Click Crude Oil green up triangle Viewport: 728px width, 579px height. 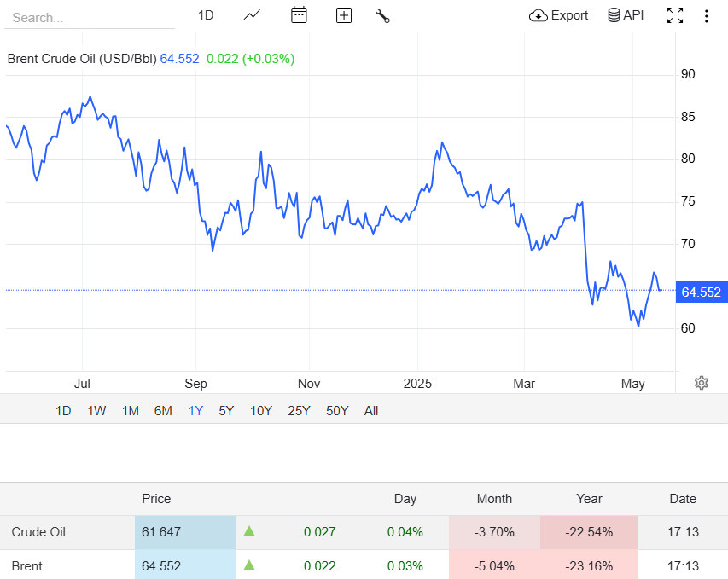click(249, 531)
